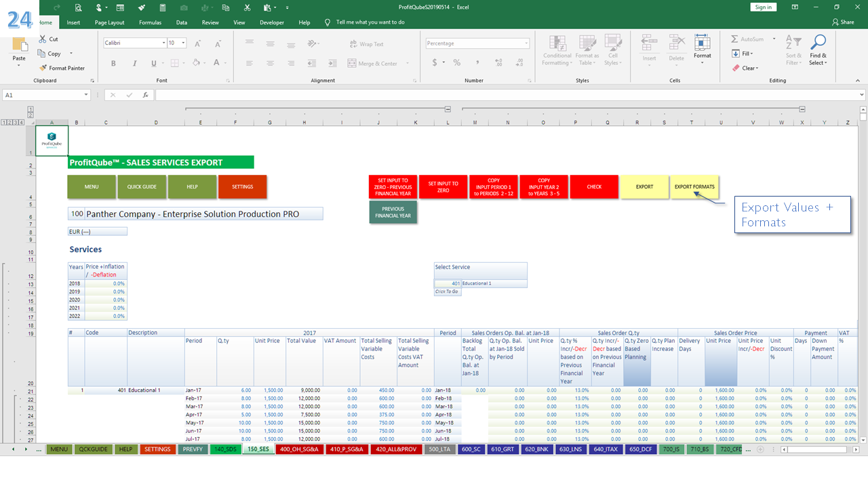The width and height of the screenshot is (868, 488).
Task: Open the Cell Styles gallery
Action: point(613,50)
